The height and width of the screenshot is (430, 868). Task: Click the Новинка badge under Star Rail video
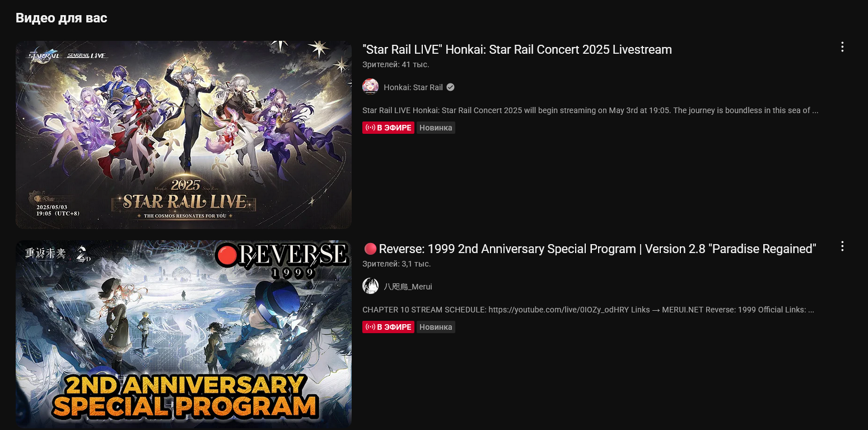tap(436, 128)
